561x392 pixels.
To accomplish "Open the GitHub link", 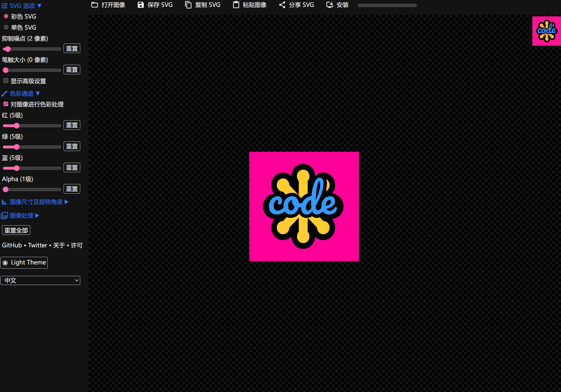I will click(12, 245).
